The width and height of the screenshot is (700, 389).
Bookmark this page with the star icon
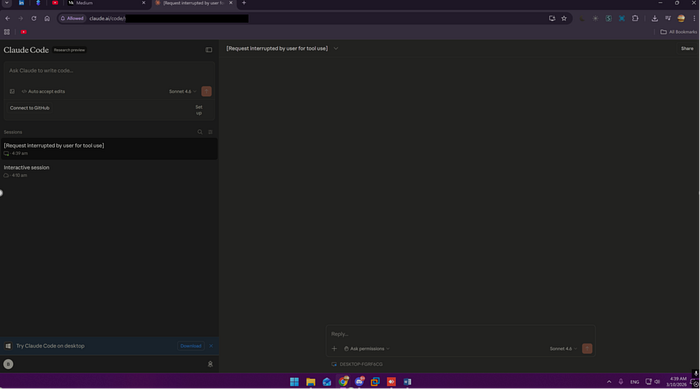point(564,18)
